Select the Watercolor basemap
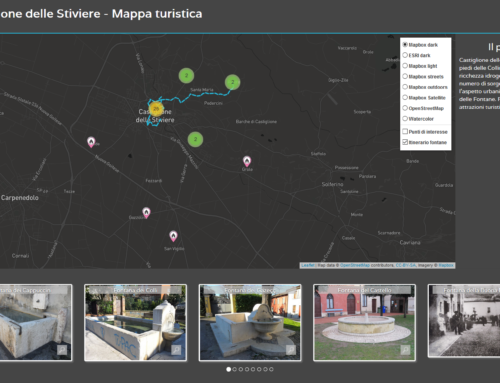Screen dimensions: 500x383 [405, 119]
